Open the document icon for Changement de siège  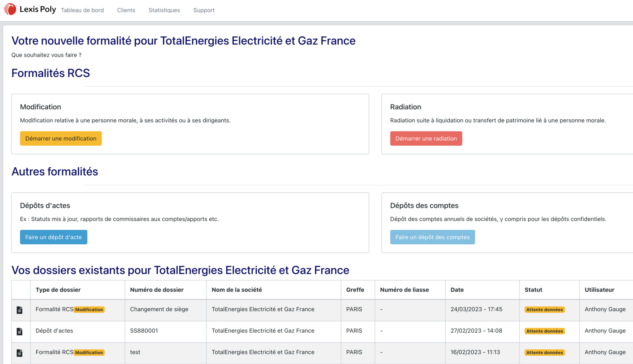tap(20, 310)
